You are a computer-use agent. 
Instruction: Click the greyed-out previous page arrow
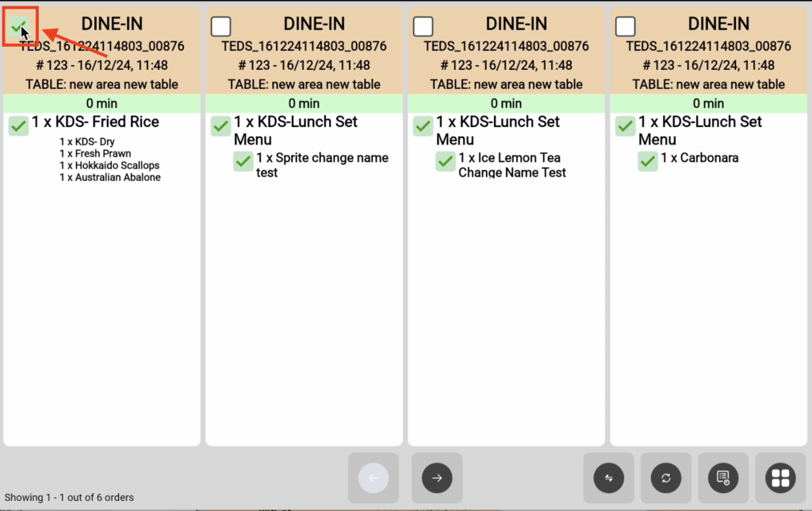(x=373, y=478)
